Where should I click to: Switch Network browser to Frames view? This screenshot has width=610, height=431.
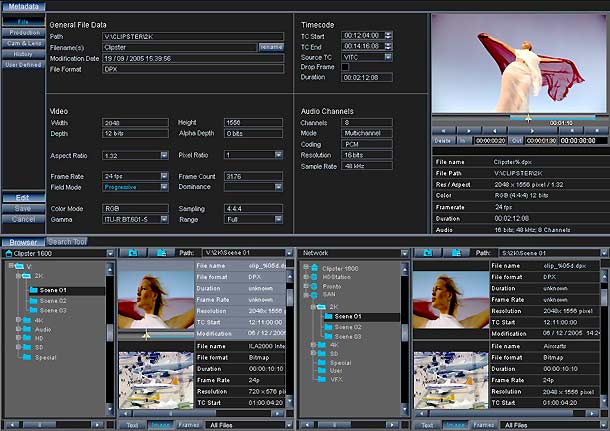[x=484, y=425]
